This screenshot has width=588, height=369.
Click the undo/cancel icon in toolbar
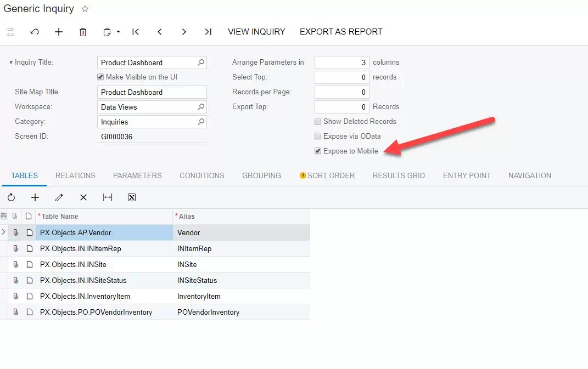click(35, 32)
